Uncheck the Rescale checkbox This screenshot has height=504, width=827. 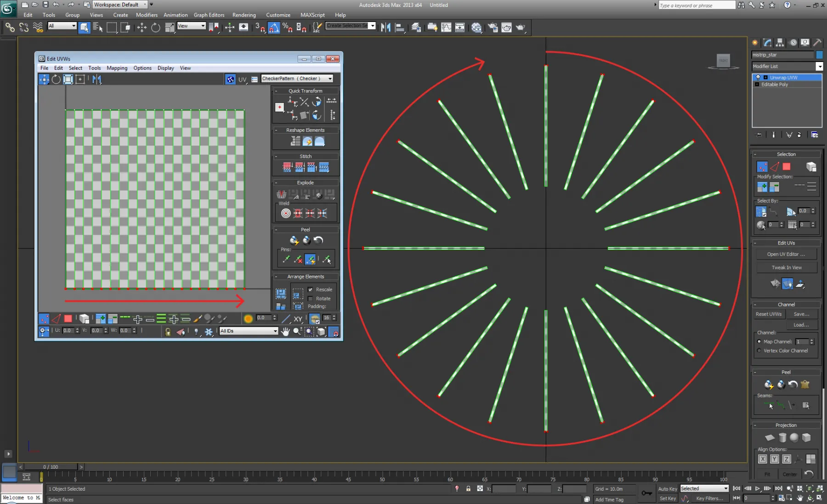click(x=311, y=289)
